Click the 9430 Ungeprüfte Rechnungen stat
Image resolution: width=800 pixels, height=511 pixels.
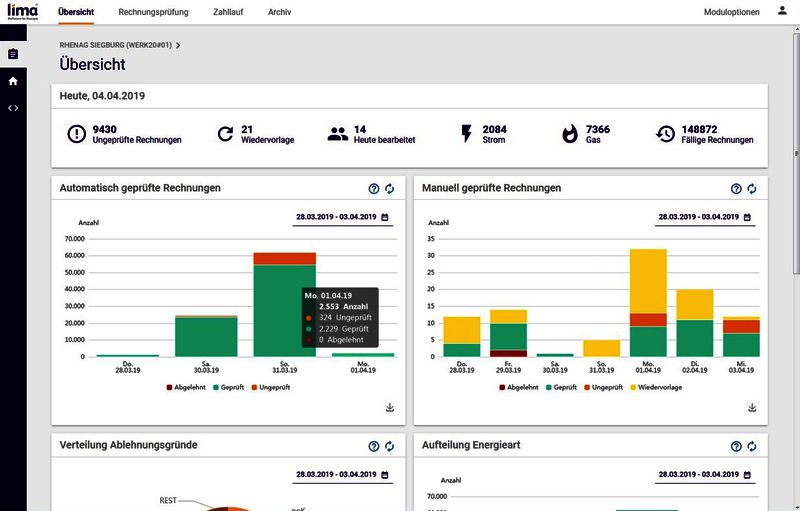(x=125, y=134)
